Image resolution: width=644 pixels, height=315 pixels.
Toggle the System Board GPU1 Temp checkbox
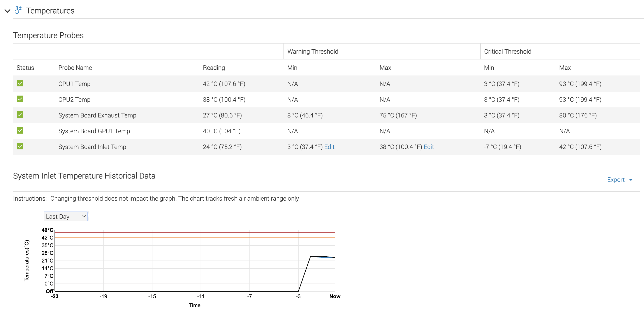click(x=20, y=130)
